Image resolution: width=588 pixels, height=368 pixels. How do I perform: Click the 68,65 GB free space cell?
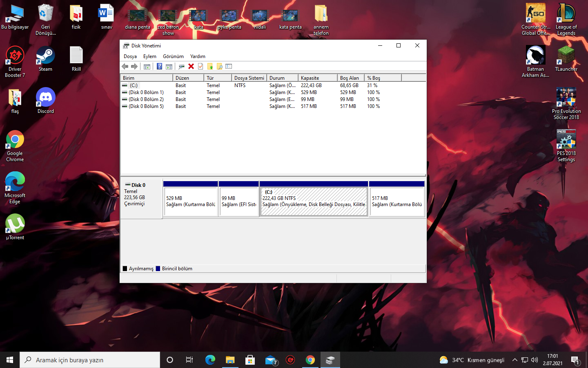(x=349, y=85)
